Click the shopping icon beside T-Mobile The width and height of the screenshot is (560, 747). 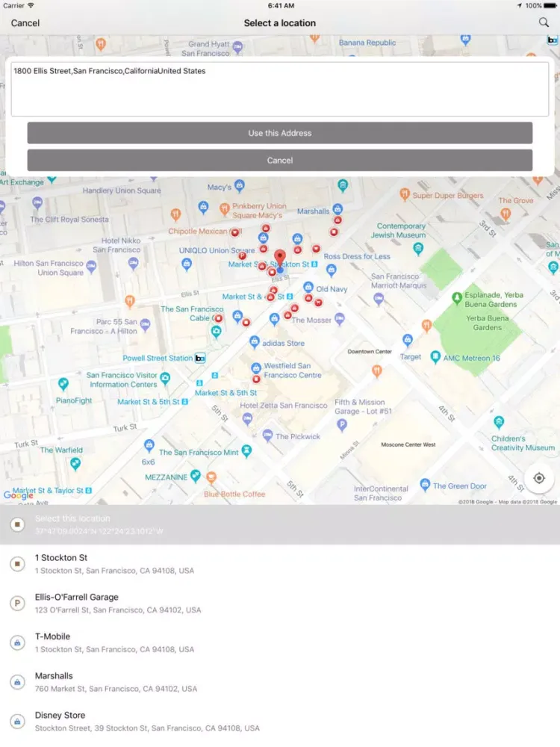18,642
